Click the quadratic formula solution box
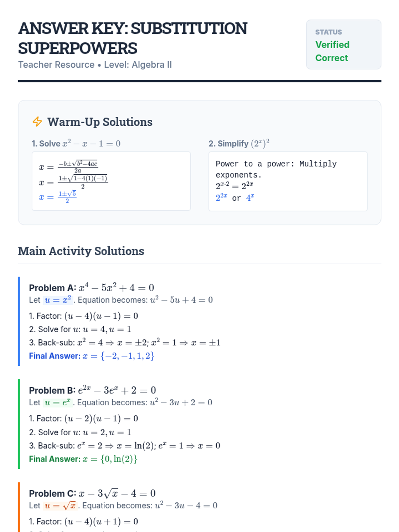This screenshot has height=532, width=399. pyautogui.click(x=111, y=181)
